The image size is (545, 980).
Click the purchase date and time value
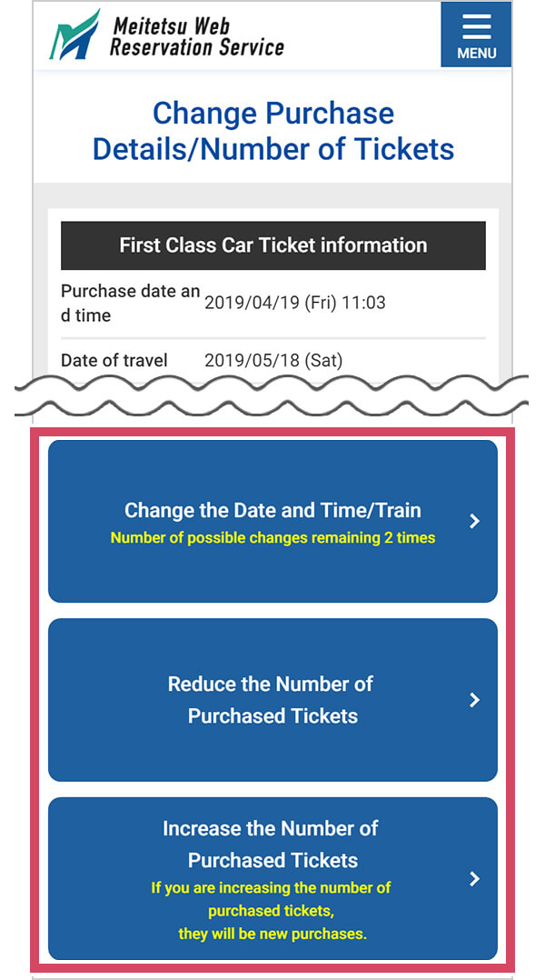pyautogui.click(x=300, y=302)
